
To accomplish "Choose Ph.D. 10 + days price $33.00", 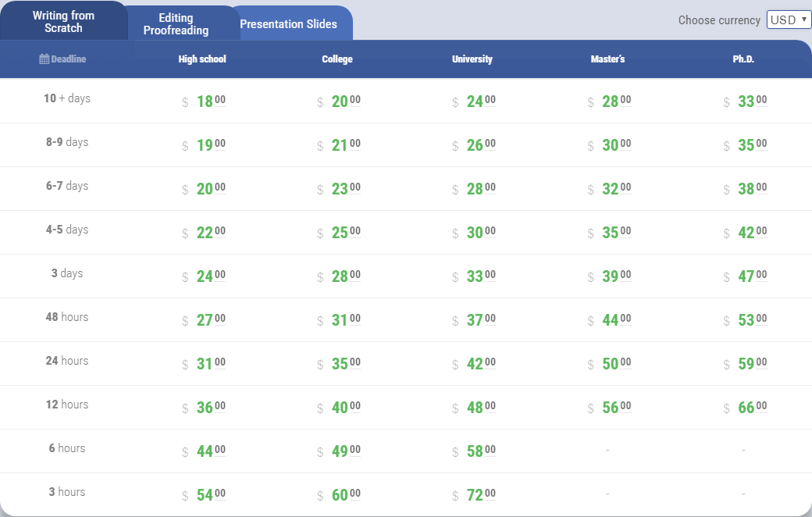I will (745, 101).
